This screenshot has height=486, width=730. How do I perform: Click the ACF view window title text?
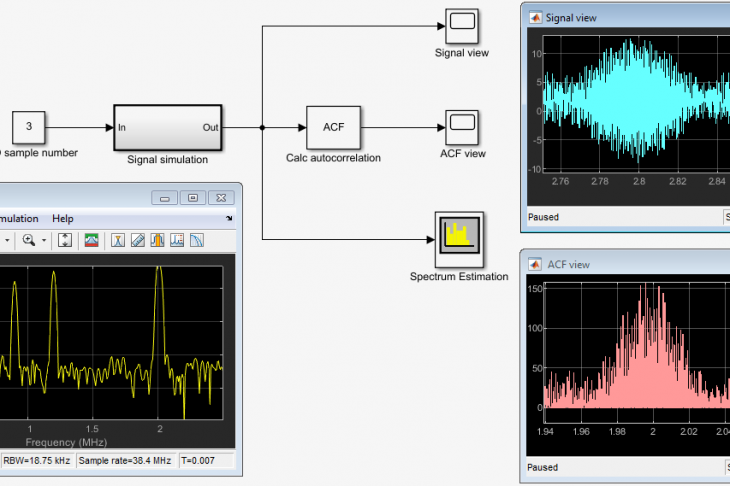click(568, 264)
